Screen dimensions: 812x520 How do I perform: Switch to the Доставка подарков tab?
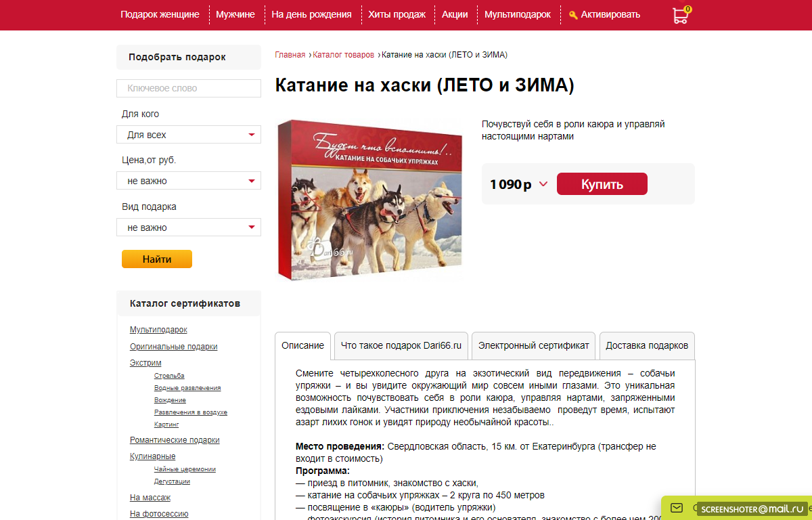point(647,345)
